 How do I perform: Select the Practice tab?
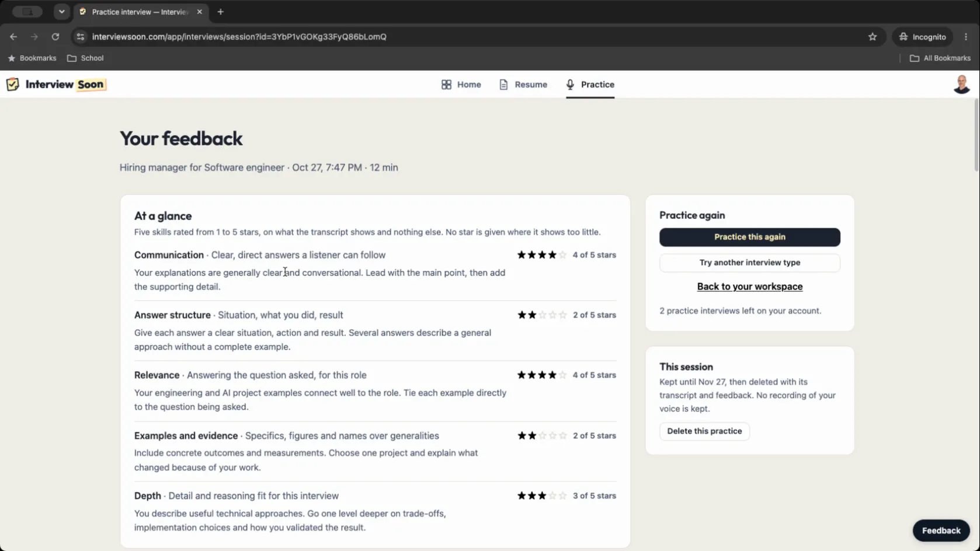click(x=590, y=85)
